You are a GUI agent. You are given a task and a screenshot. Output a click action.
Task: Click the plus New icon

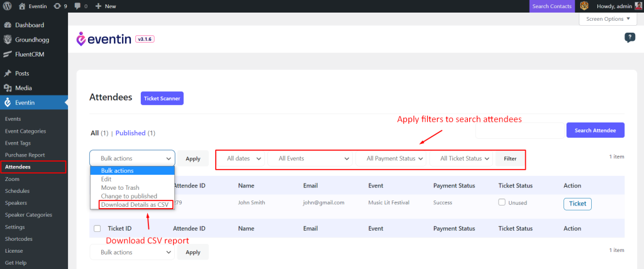pos(98,6)
